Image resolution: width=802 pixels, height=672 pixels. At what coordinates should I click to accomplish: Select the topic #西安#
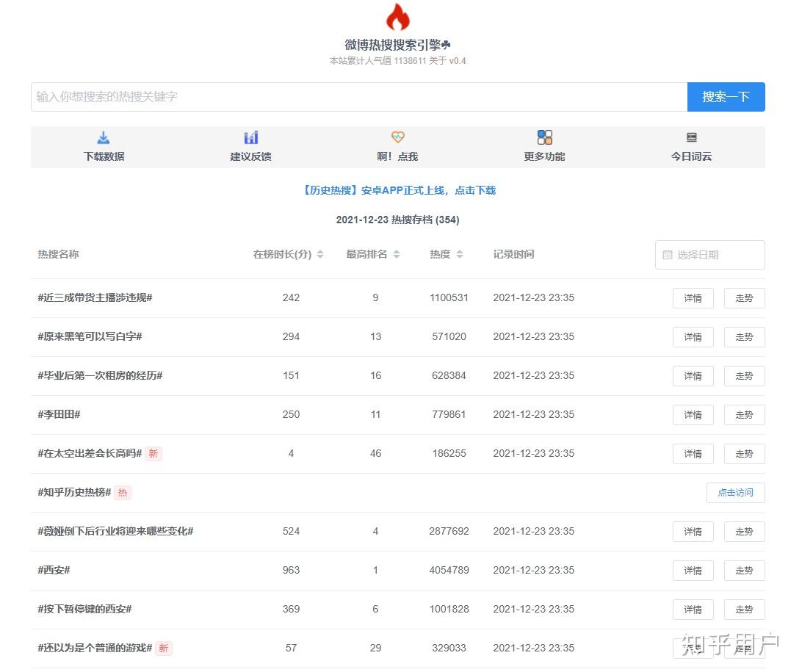point(54,570)
